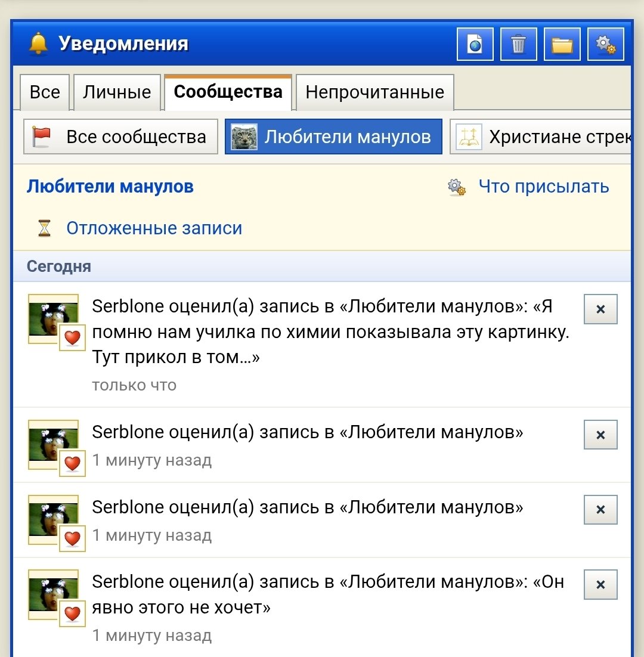
Task: Open the Непрочитанные tab
Action: [x=374, y=92]
